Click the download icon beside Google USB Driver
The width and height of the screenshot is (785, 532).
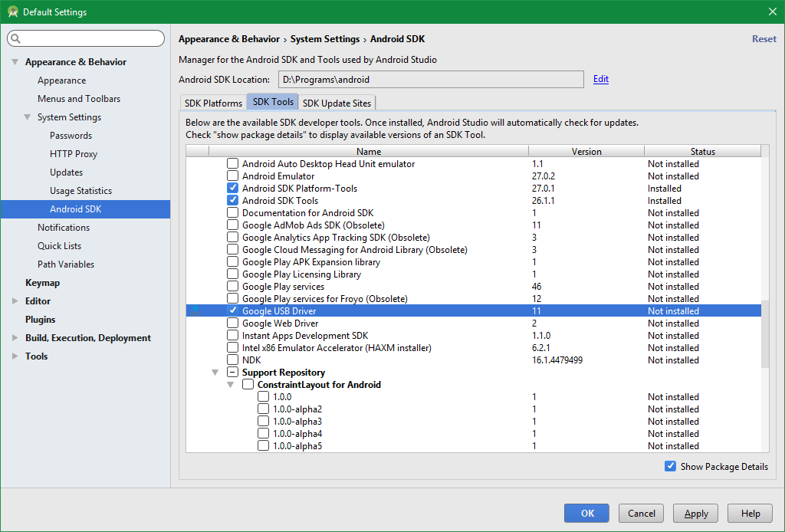[x=196, y=310]
